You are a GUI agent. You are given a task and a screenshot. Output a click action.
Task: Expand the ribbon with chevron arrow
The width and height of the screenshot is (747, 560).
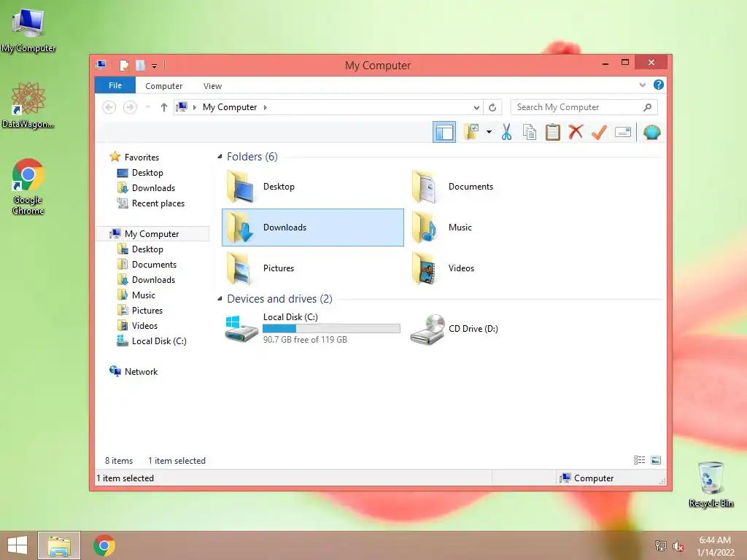click(642, 85)
